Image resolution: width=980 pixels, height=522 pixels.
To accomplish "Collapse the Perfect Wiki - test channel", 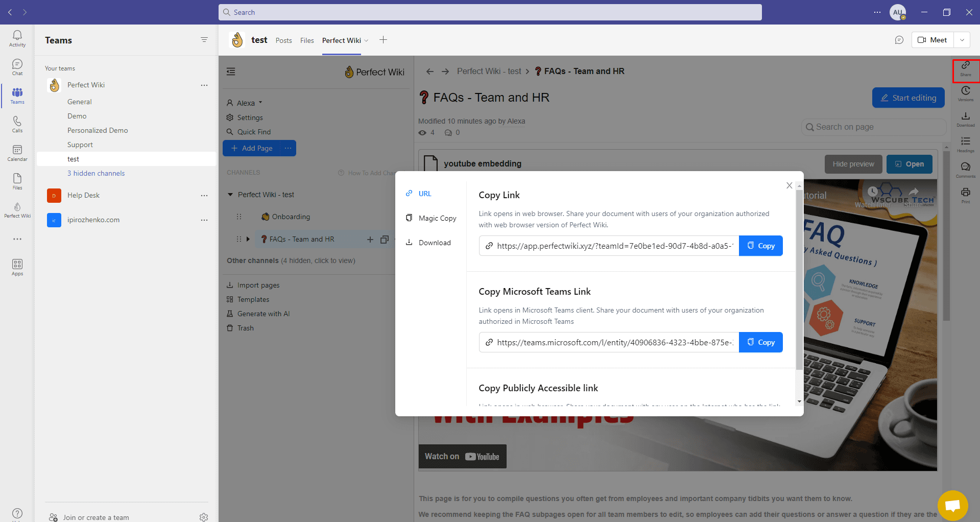I will click(230, 195).
